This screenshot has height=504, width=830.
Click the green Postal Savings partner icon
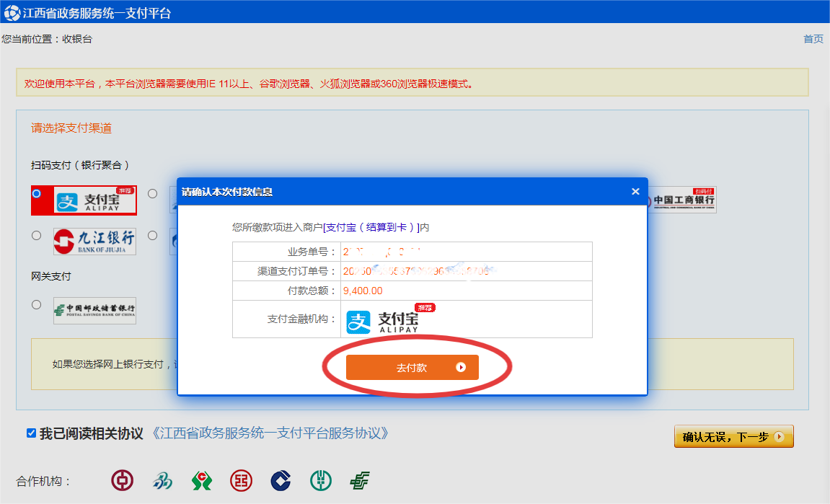[360, 481]
